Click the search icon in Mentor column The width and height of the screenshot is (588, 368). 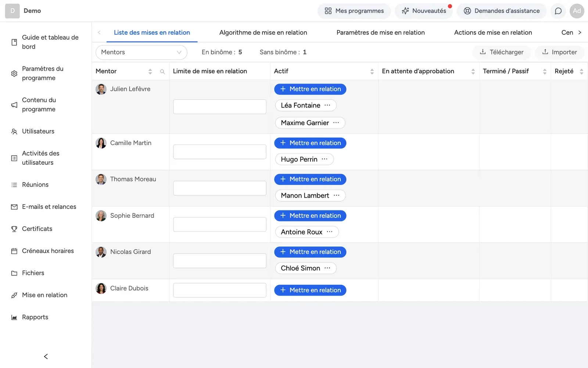[x=162, y=72]
